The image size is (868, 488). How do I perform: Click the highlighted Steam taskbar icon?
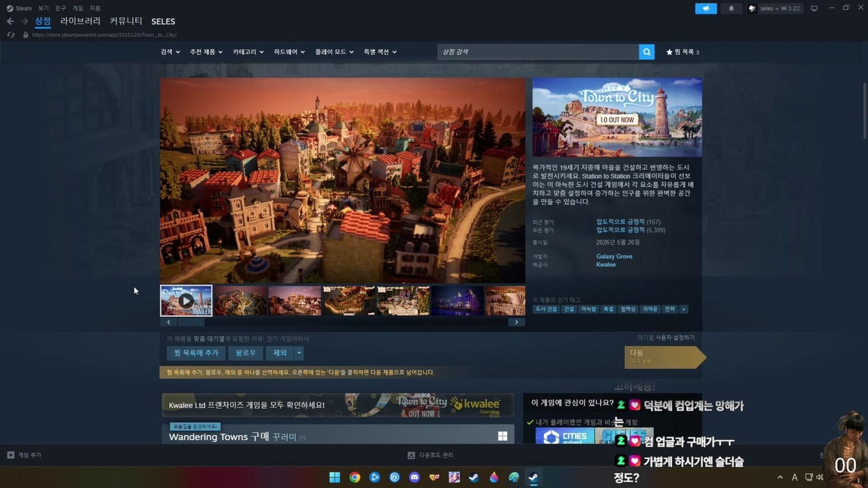point(533,477)
